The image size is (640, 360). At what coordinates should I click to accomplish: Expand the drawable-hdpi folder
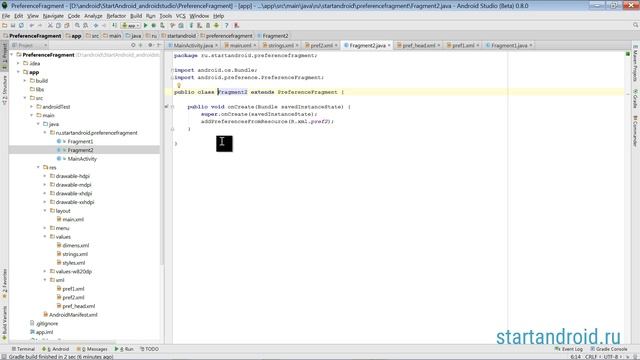point(45,176)
